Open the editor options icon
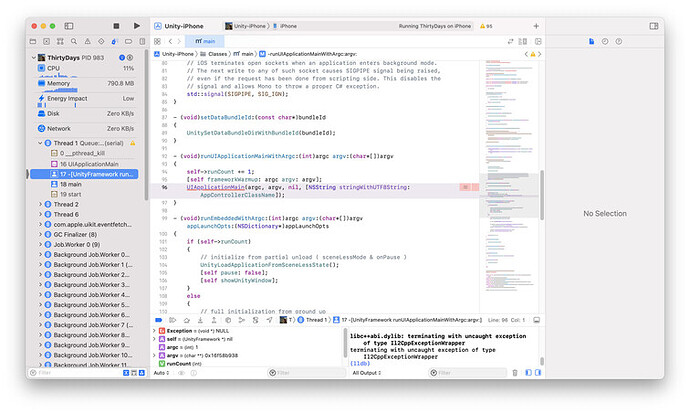Screen dimensions: 690x412 click(523, 41)
